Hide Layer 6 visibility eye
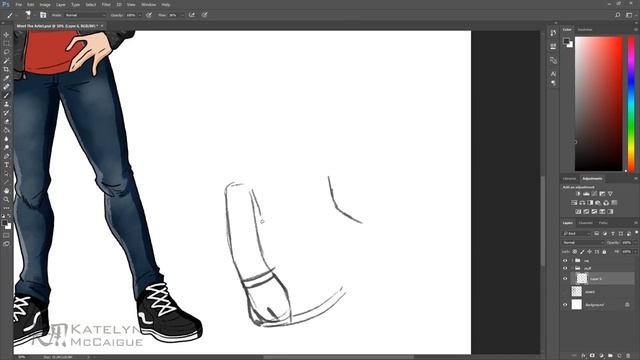Screen dimensions: 640x360 tap(565, 279)
